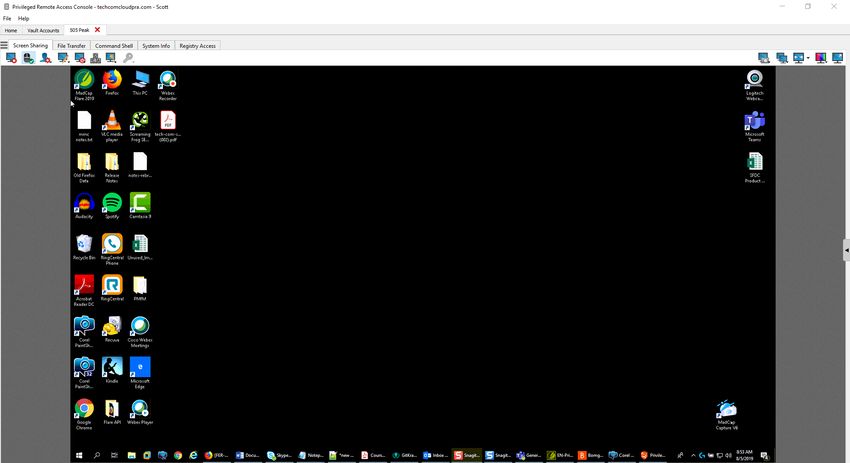Open the hamburger session menu
Screen dimensions: 850x463
(x=4, y=46)
